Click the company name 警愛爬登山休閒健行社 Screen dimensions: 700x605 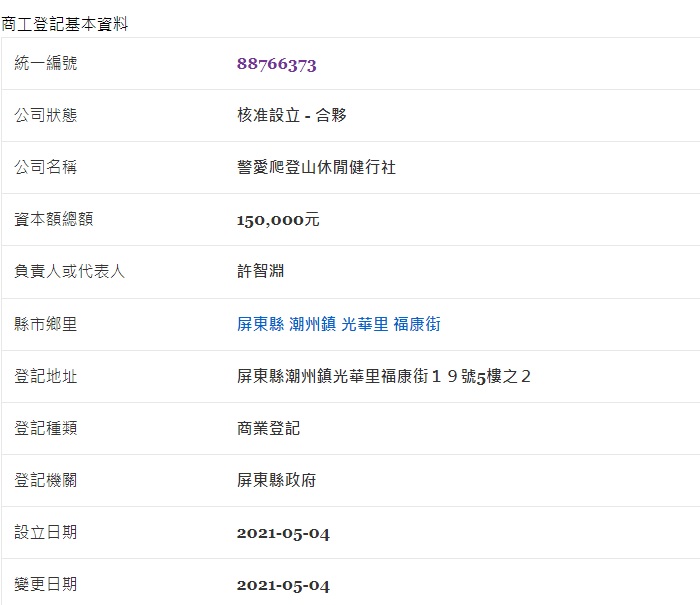[x=316, y=168]
